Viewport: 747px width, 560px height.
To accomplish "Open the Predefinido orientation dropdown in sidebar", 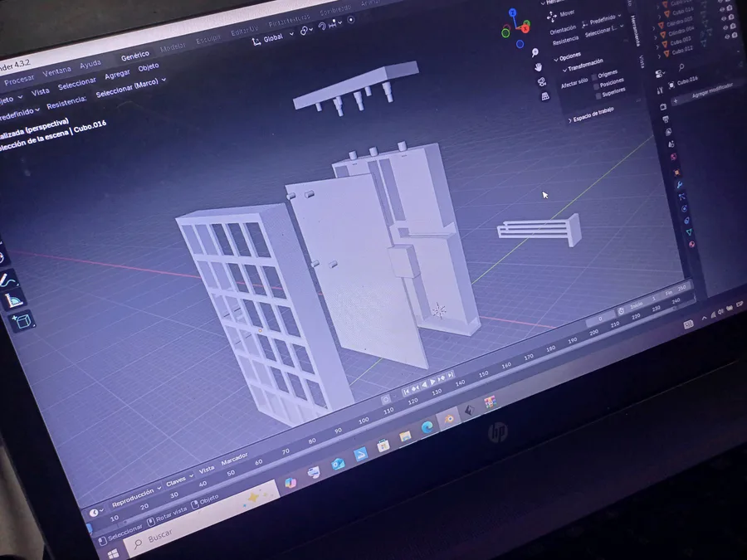I will click(603, 20).
